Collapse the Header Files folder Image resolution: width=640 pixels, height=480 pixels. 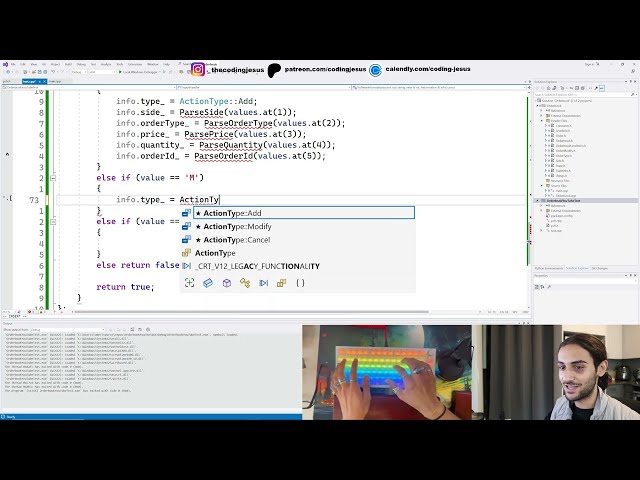click(542, 121)
